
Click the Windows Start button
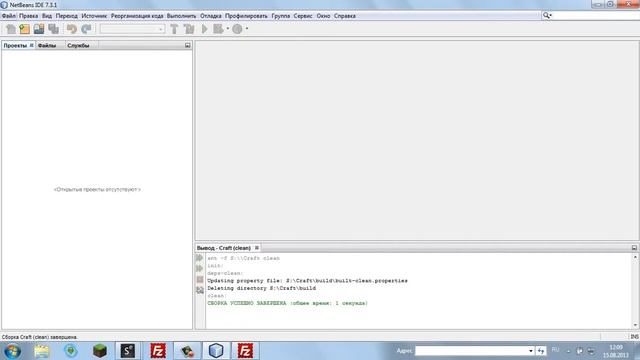tap(12, 351)
